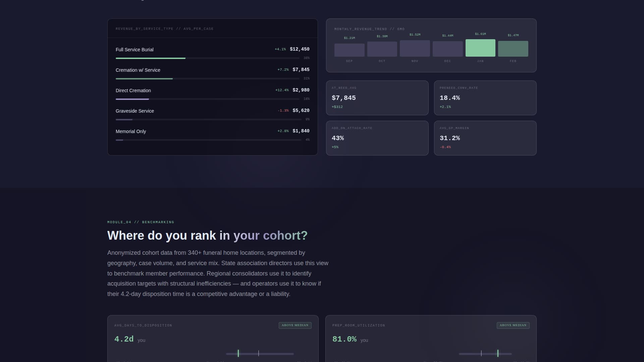
Task: Click the -0.4% margin delta
Action: (x=445, y=147)
